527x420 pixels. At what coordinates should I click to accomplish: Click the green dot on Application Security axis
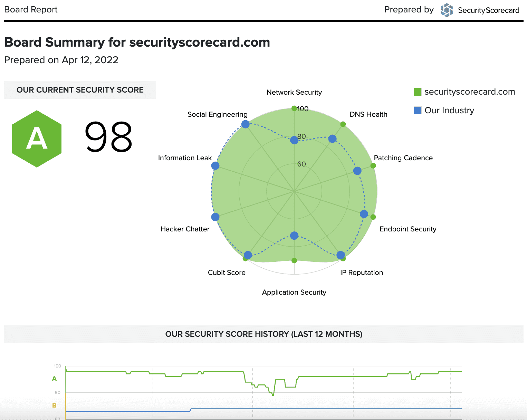tap(294, 260)
